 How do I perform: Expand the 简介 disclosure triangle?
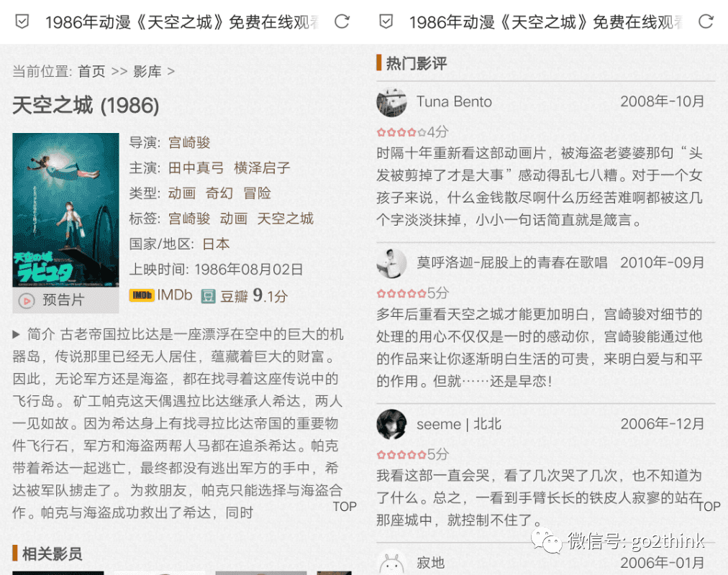point(17,334)
